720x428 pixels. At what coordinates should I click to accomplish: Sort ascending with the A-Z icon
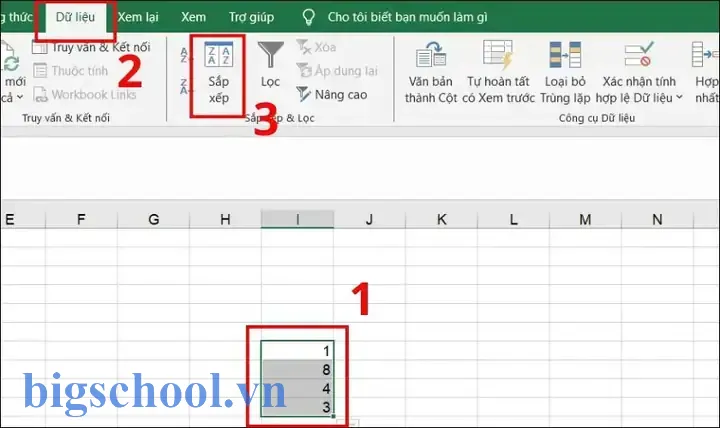184,55
